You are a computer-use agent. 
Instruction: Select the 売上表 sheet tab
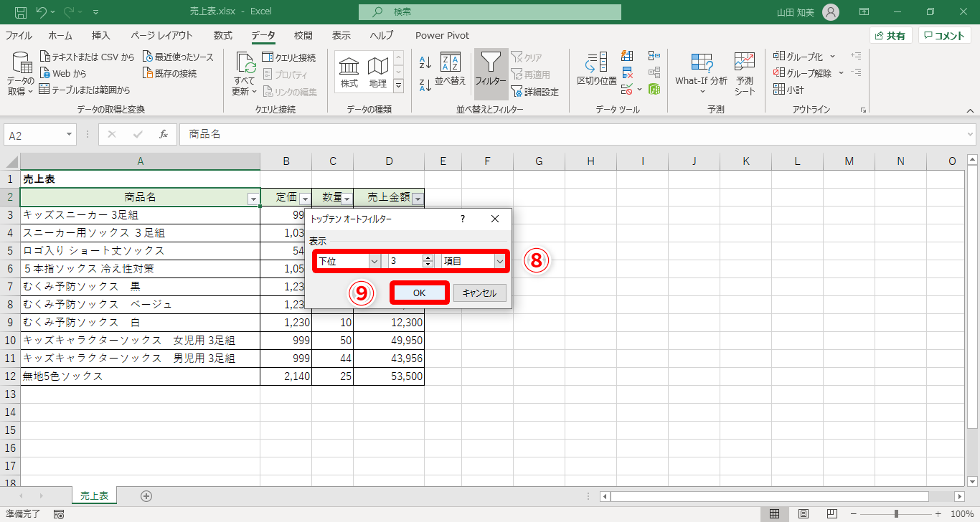(x=94, y=495)
